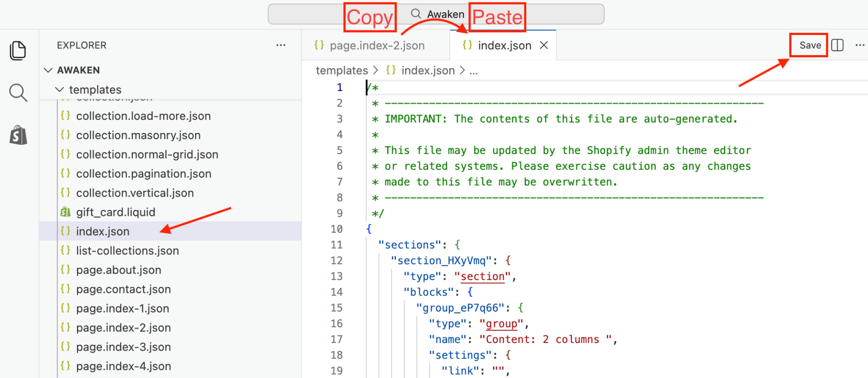Collapse the AWAKEN root folder

pos(78,70)
